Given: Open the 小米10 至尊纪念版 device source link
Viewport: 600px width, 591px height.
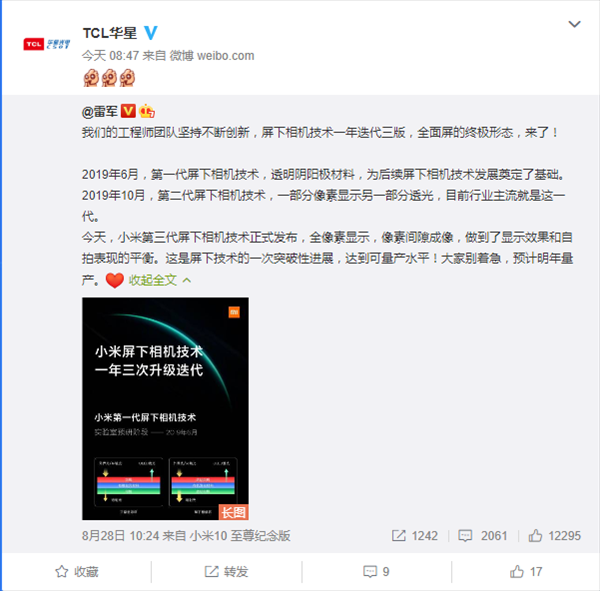Looking at the screenshot, I should 240,535.
